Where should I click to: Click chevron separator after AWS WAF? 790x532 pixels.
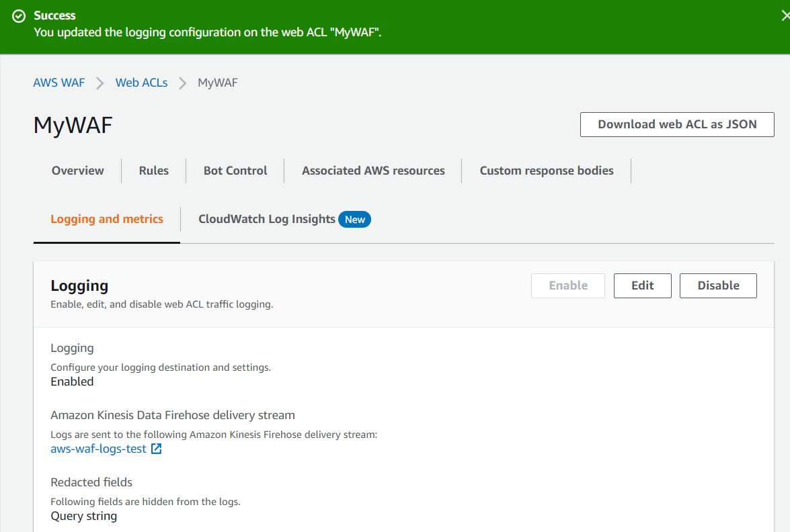pyautogui.click(x=100, y=83)
